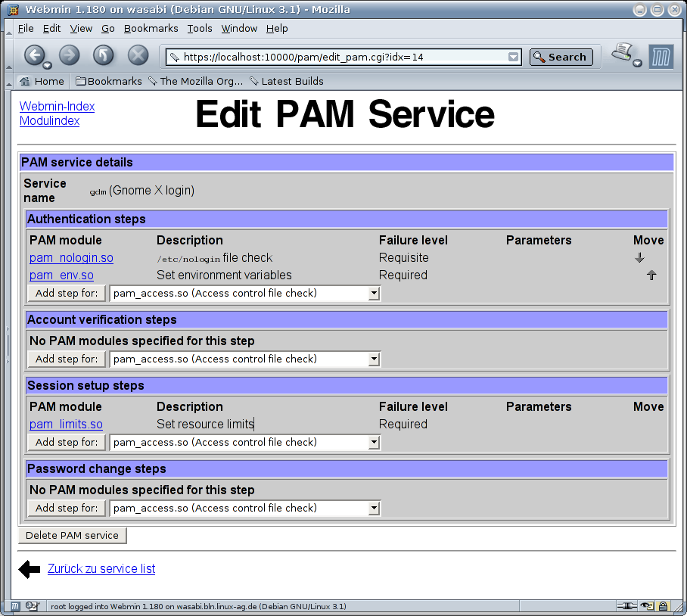Open Password change module dropdown

[x=245, y=508]
